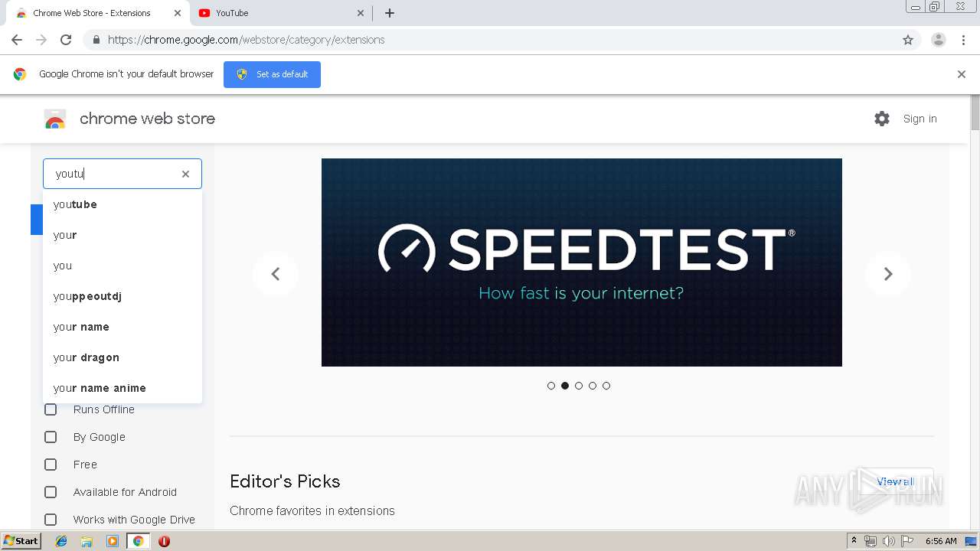Dismiss the default browser infobar

[962, 74]
